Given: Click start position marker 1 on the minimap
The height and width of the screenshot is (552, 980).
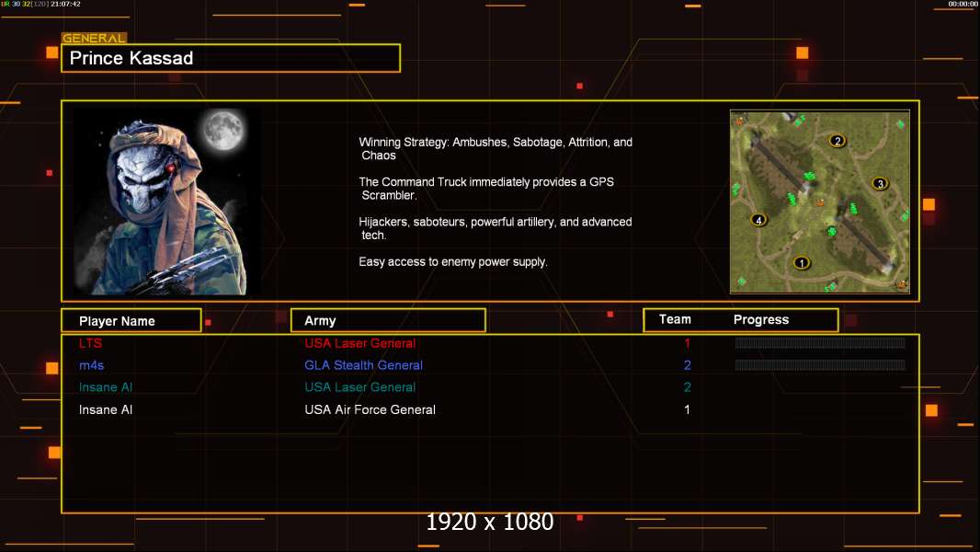Looking at the screenshot, I should (x=802, y=262).
